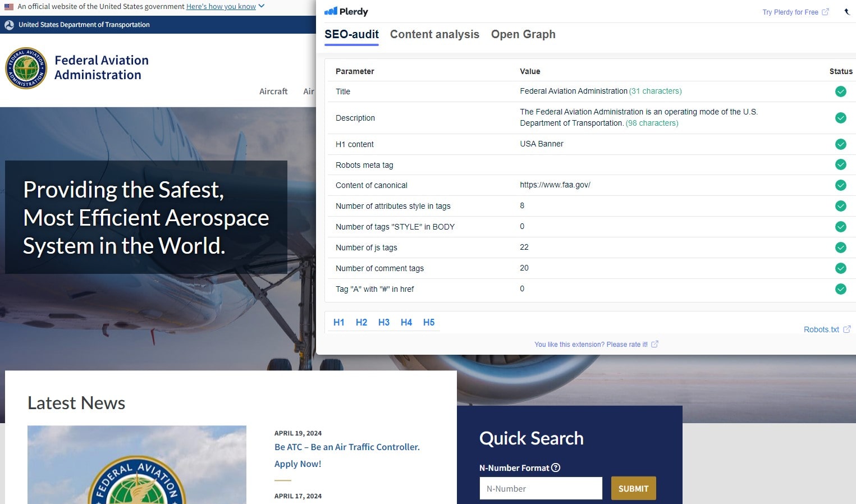Image resolution: width=856 pixels, height=504 pixels.
Task: Open the Content analysis tab
Action: tap(434, 34)
